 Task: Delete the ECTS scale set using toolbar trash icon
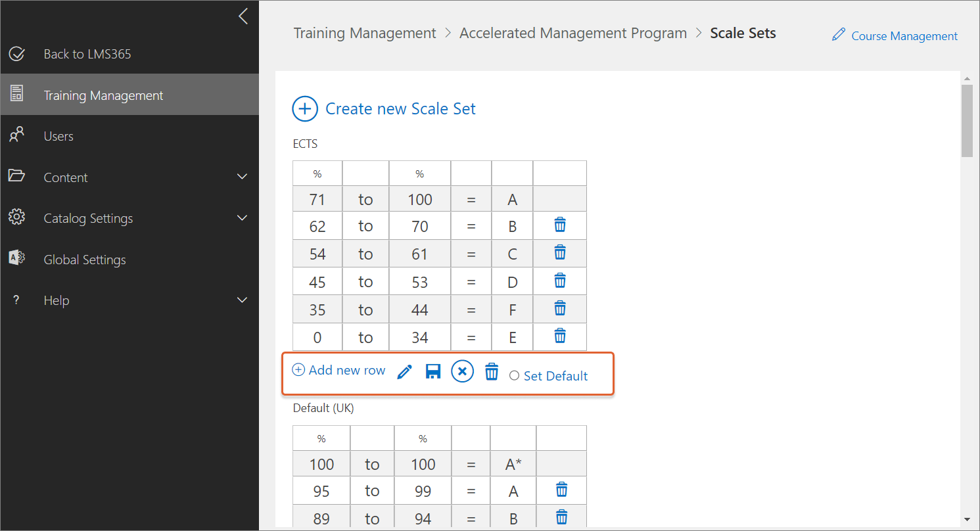pos(491,372)
